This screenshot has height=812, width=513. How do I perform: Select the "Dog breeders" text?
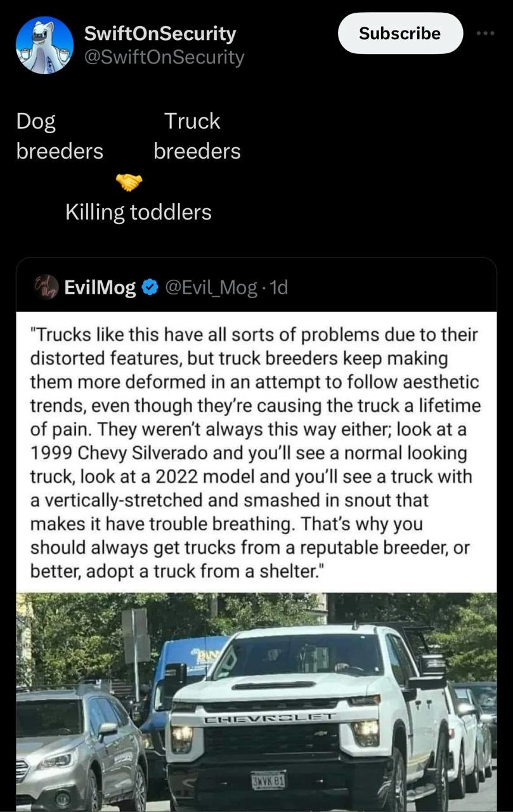(x=60, y=136)
